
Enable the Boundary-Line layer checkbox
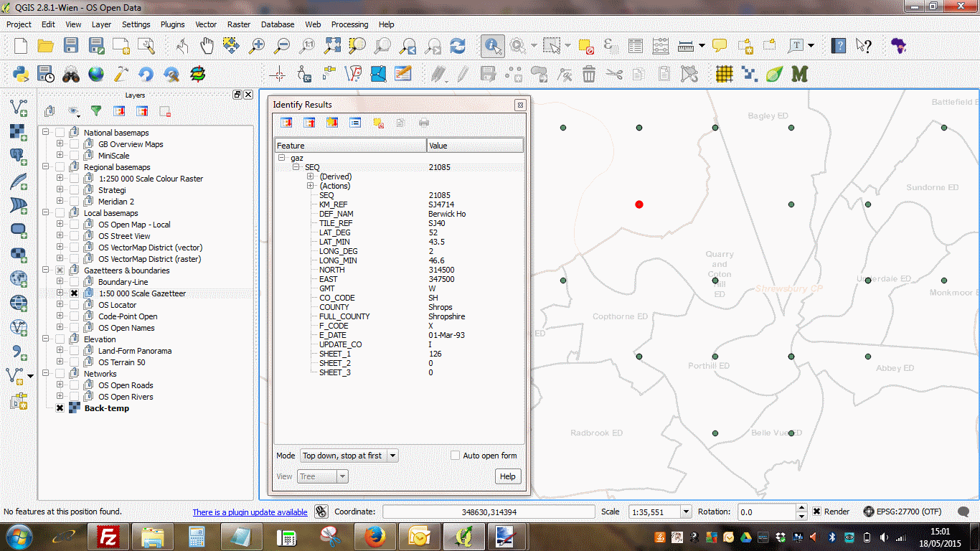pyautogui.click(x=74, y=282)
